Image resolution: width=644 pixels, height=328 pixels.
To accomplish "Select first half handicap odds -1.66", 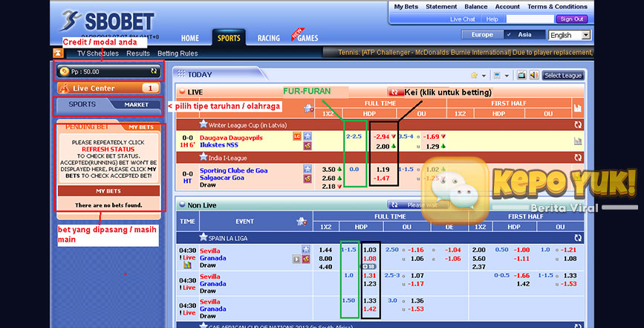I will [522, 275].
